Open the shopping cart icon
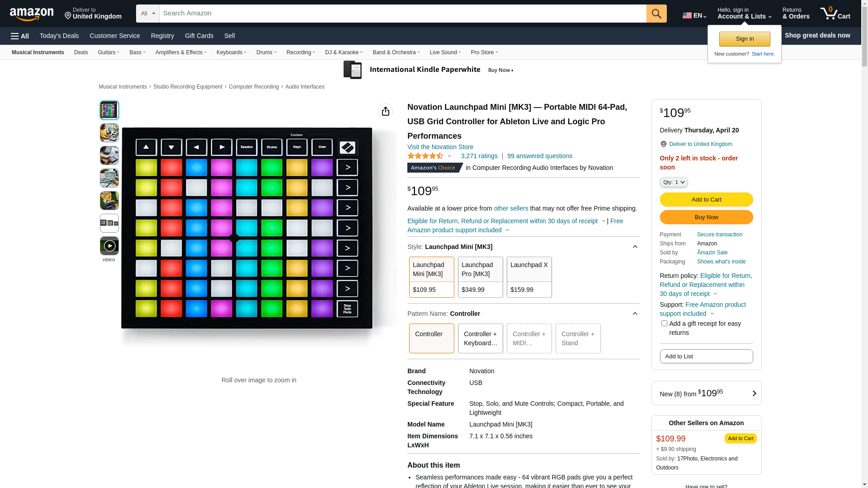Image resolution: width=868 pixels, height=488 pixels. 835,14
